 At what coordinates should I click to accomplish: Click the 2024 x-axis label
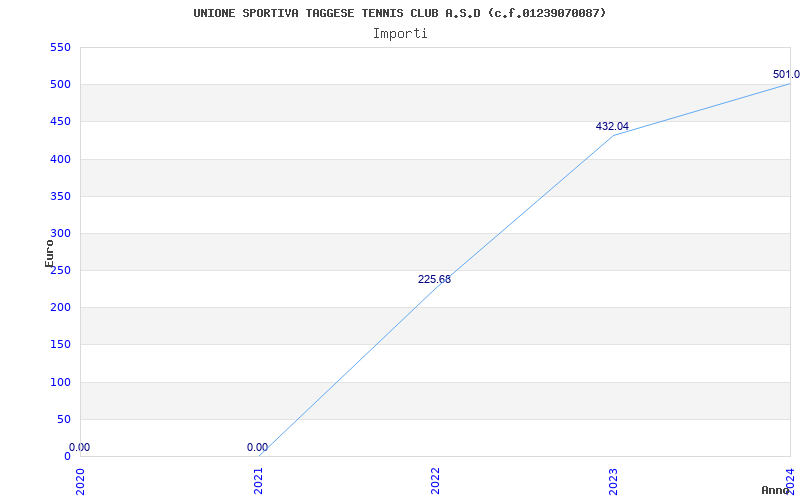click(790, 481)
